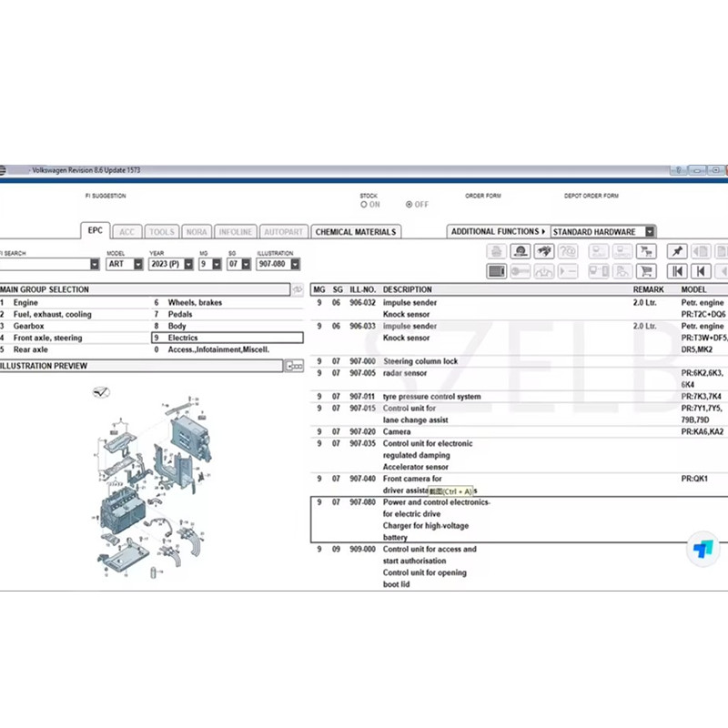Image resolution: width=728 pixels, height=728 pixels.
Task: Click the disc-shaped icon beside the printer
Action: [x=521, y=251]
